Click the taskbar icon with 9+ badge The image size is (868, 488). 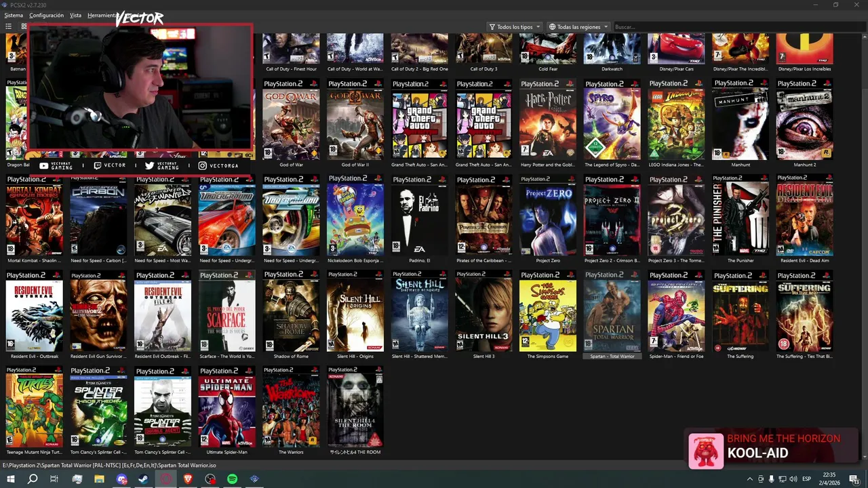(121, 479)
